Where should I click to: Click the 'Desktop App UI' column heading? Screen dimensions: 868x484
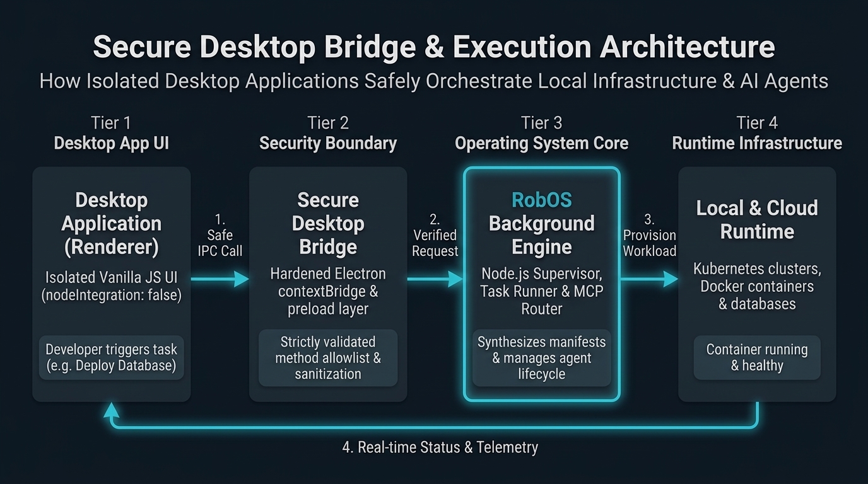tap(111, 143)
